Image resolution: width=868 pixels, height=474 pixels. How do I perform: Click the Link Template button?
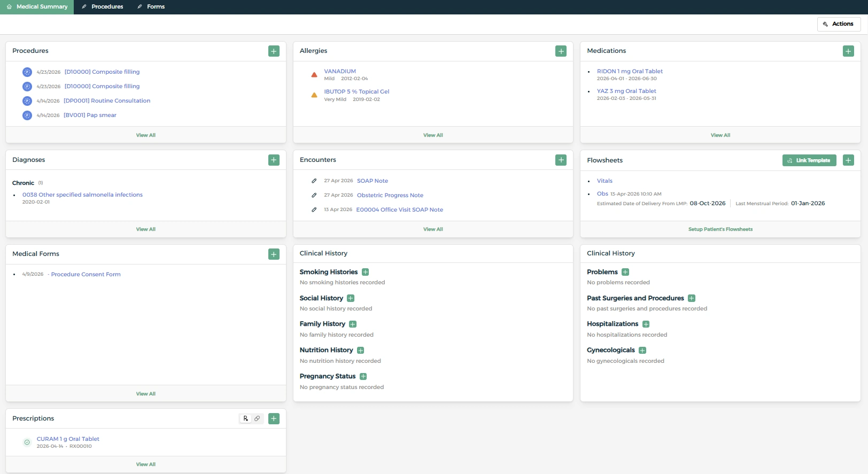809,160
